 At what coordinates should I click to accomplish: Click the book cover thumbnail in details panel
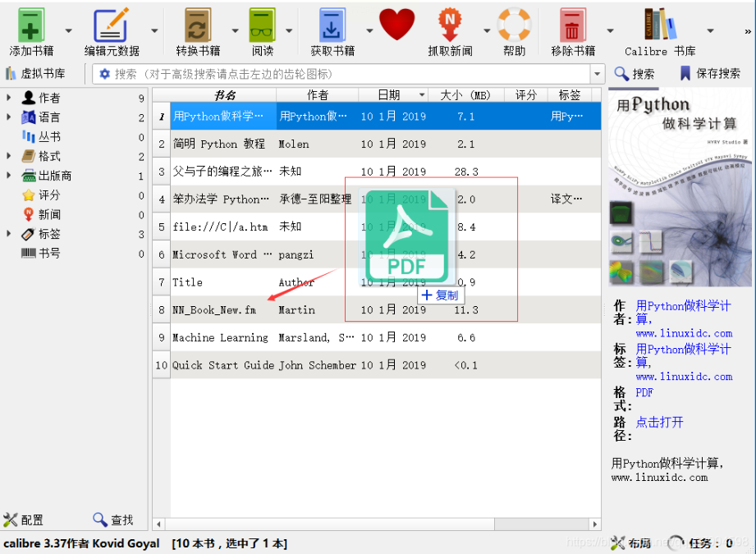coord(680,189)
